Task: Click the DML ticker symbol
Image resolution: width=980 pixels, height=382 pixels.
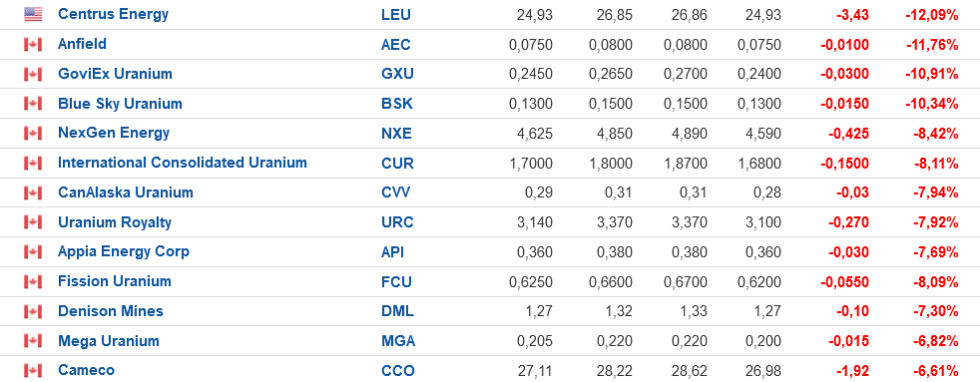Action: 397,311
